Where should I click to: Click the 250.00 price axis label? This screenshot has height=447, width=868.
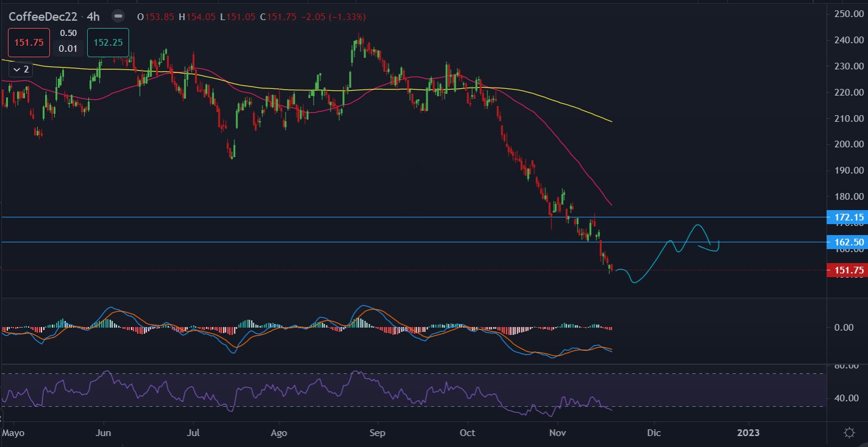(x=850, y=13)
